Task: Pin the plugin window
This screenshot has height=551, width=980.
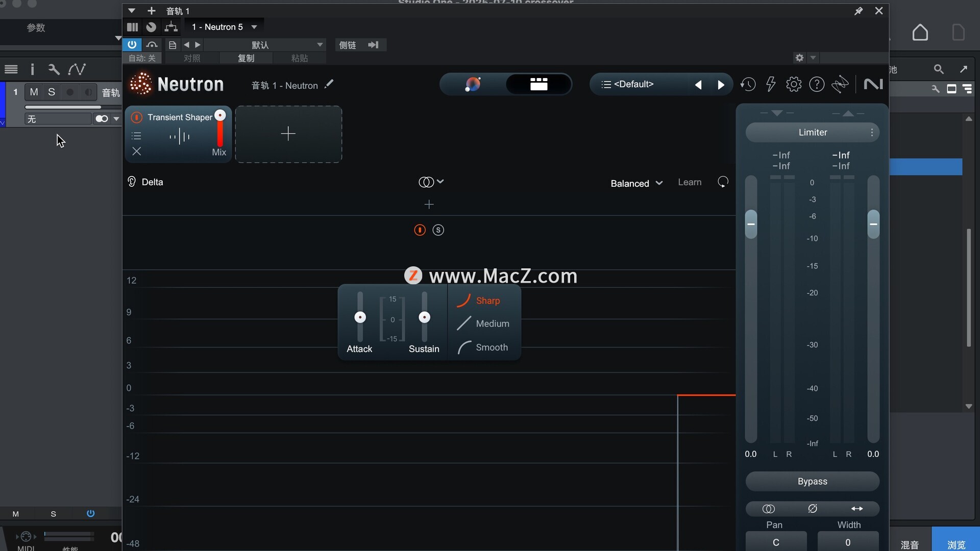Action: [x=859, y=11]
